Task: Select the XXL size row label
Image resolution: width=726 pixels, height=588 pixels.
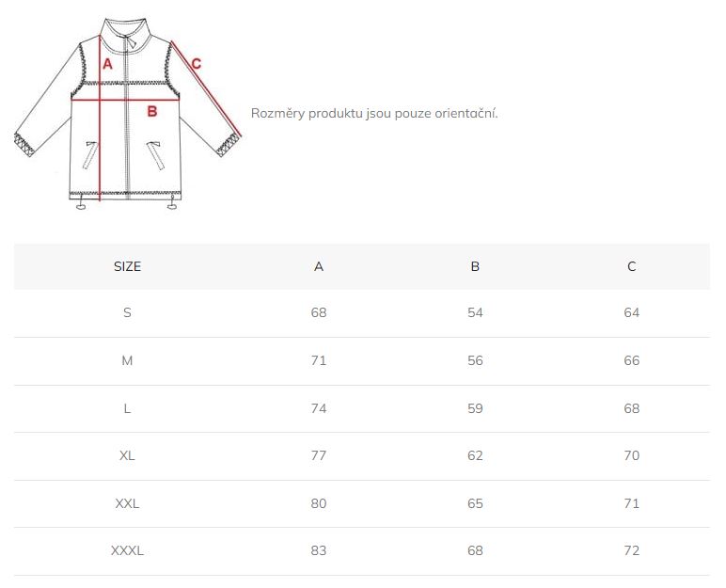Action: 127,503
